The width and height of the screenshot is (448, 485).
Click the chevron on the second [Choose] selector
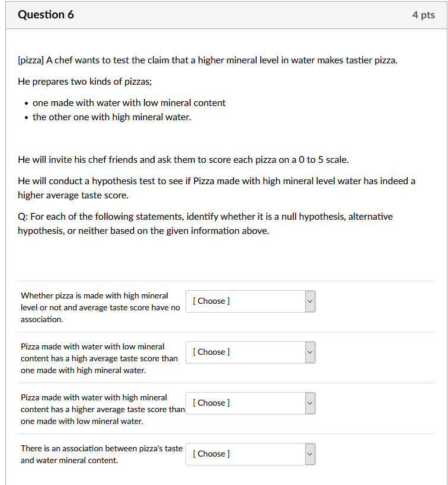(x=309, y=352)
